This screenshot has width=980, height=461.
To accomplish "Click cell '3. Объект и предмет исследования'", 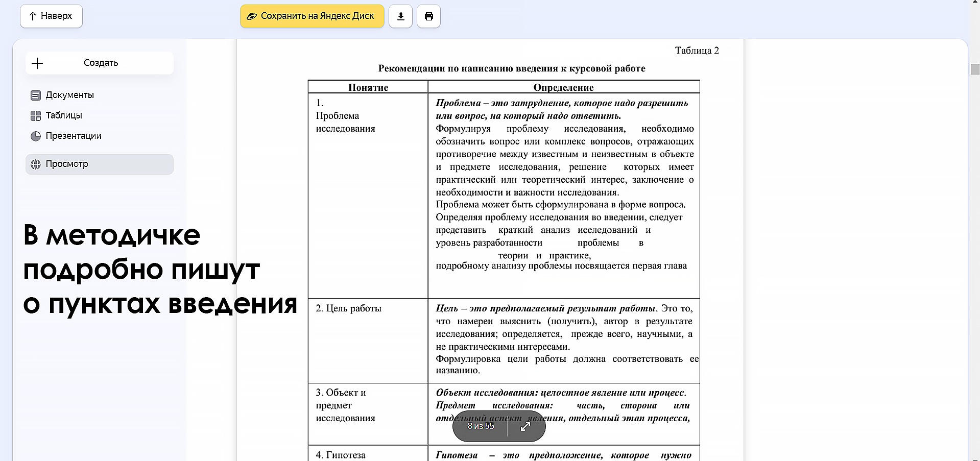I will pyautogui.click(x=368, y=414).
